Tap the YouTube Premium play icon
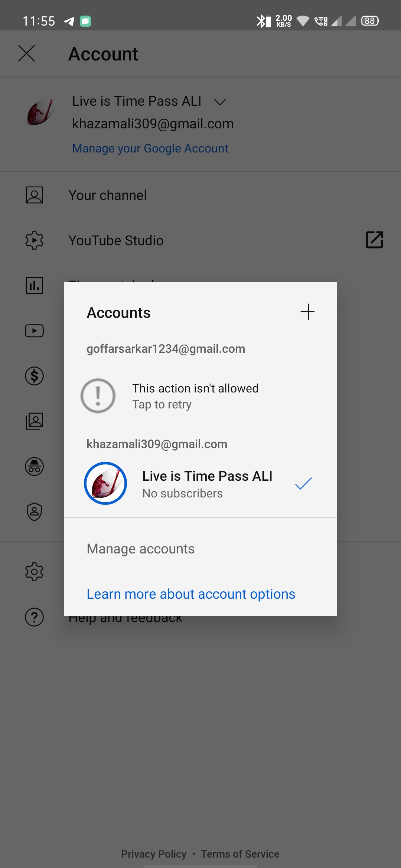The height and width of the screenshot is (868, 401). click(x=34, y=331)
